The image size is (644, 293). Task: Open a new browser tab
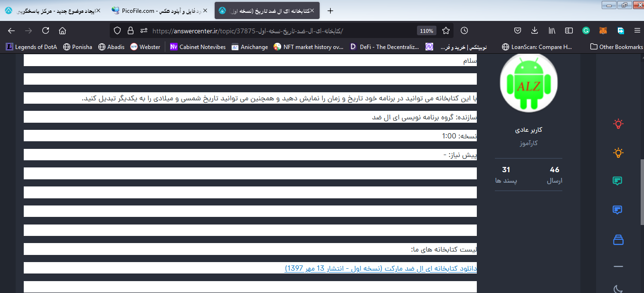[331, 10]
